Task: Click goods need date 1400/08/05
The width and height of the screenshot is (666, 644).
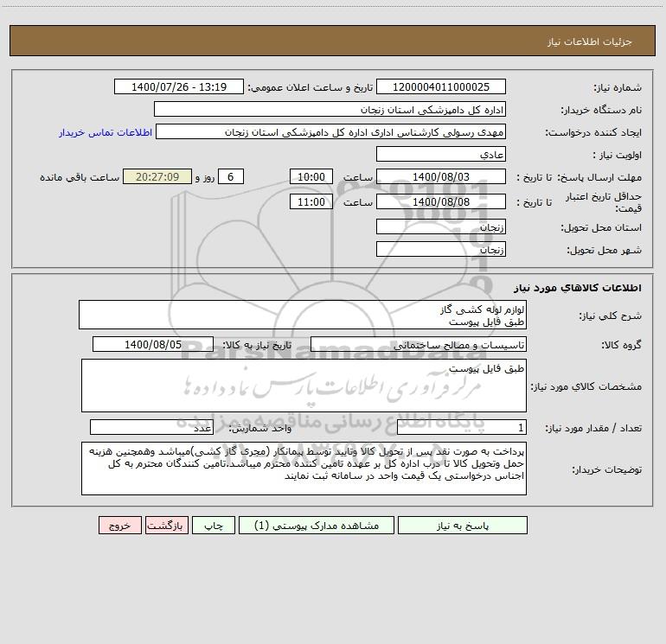Action: point(153,344)
